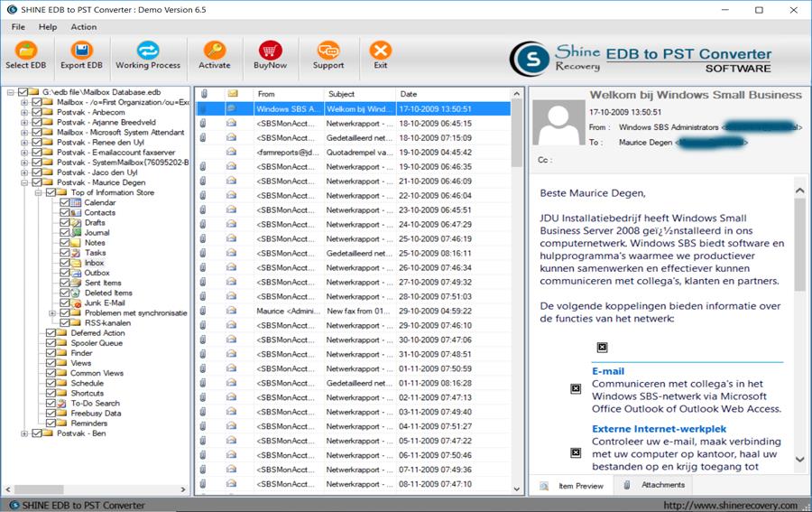Switch to the Item Preview tab
Screen dimensions: 812x512
click(x=572, y=486)
